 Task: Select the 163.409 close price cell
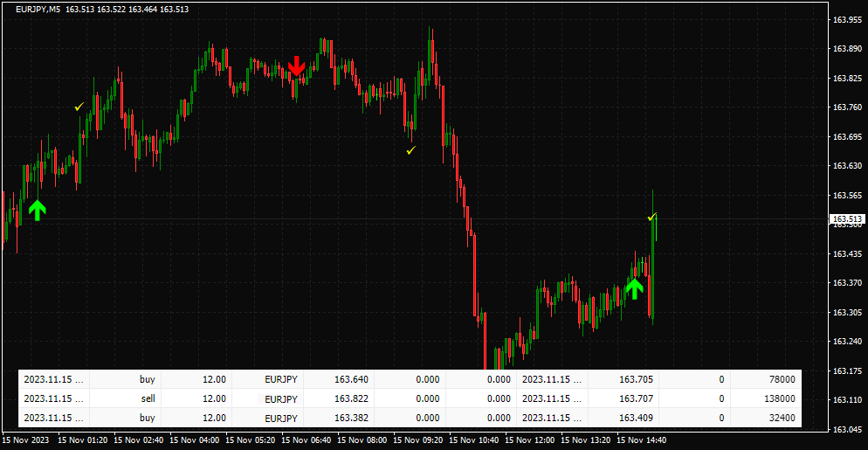(623, 418)
